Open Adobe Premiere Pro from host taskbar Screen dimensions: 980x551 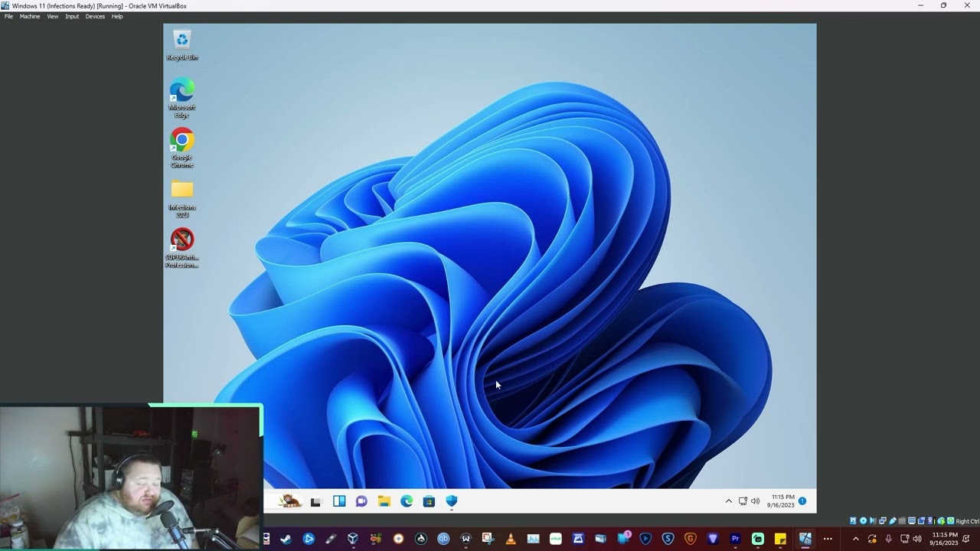(736, 539)
